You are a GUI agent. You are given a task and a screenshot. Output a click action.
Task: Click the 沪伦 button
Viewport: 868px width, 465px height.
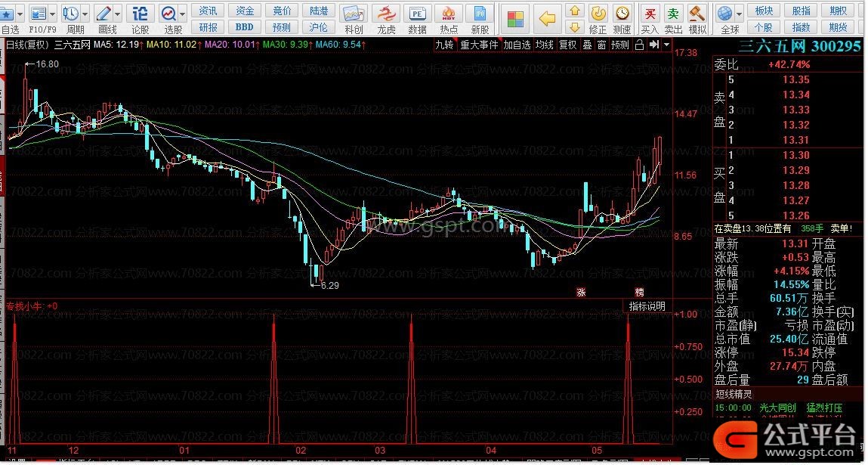click(319, 26)
